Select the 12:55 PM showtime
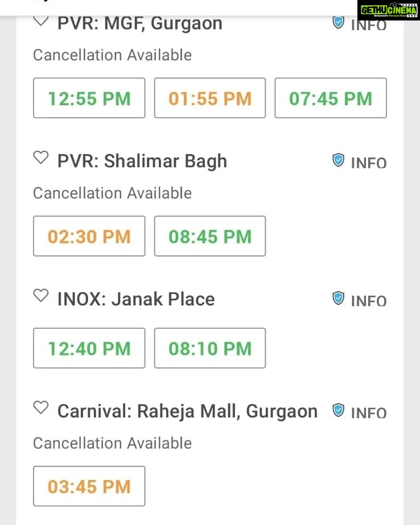The height and width of the screenshot is (525, 420). pos(89,98)
